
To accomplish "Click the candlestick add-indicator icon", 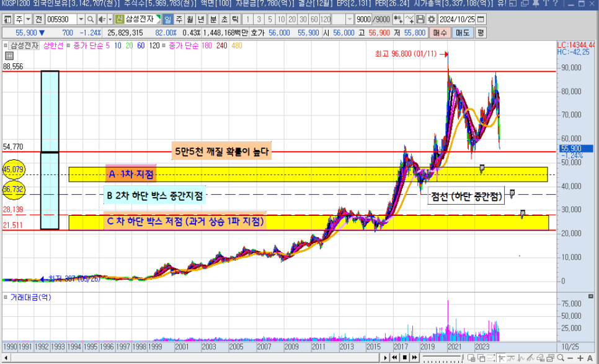I will point(397,19).
